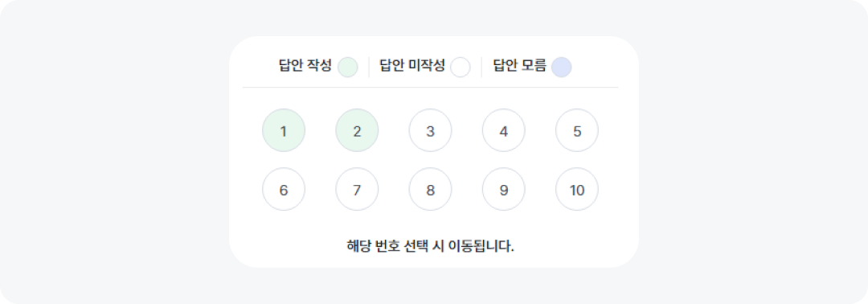Click the 답안 모름 legend label
868x304 pixels.
[519, 66]
